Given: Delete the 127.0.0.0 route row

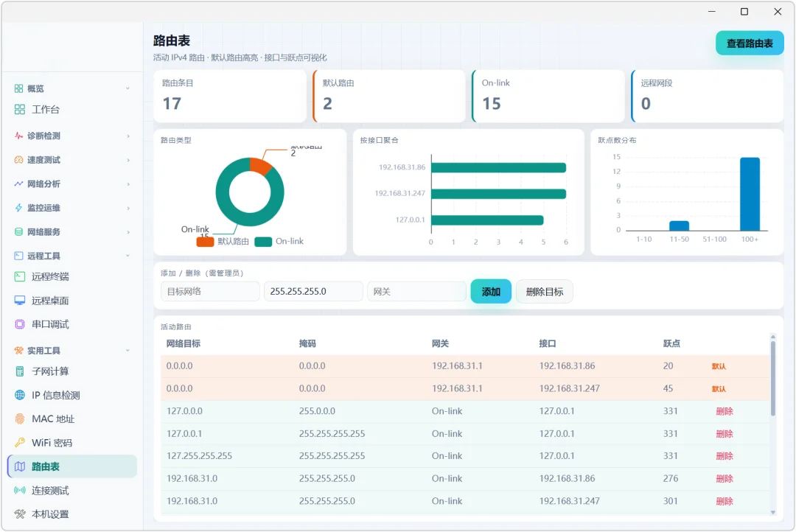Looking at the screenshot, I should click(x=725, y=412).
